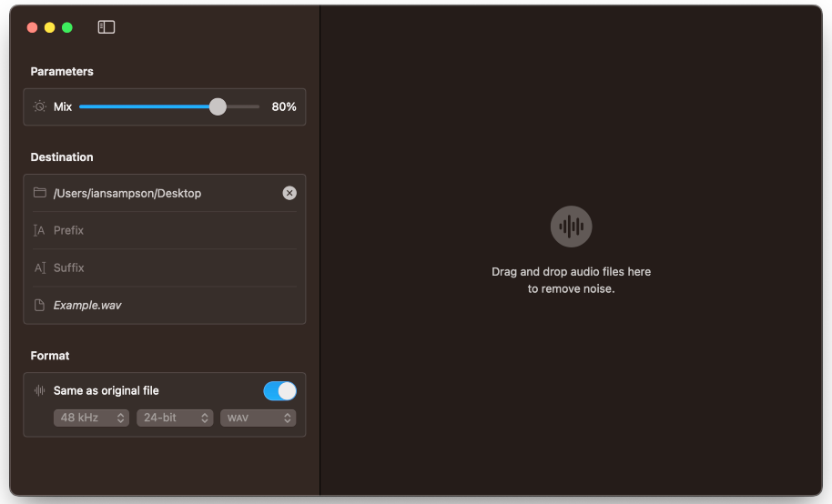
Task: Select the /Users/iansampson/Desktop destination path
Action: coord(127,193)
